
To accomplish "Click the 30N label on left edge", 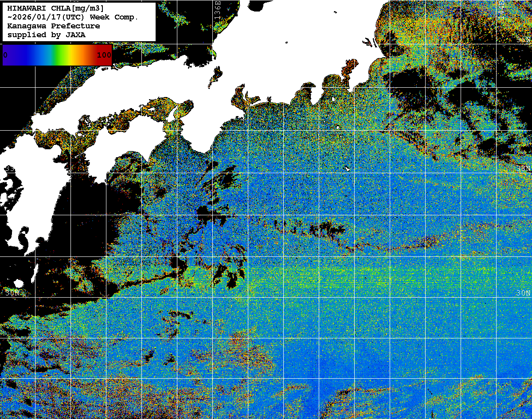I will click(x=12, y=293).
